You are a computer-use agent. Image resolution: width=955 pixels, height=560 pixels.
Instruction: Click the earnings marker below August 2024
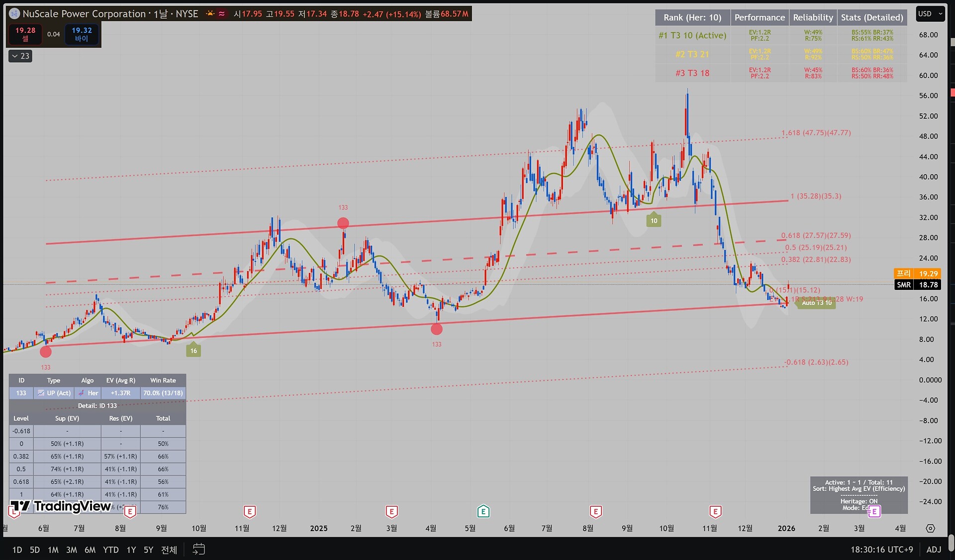click(130, 511)
